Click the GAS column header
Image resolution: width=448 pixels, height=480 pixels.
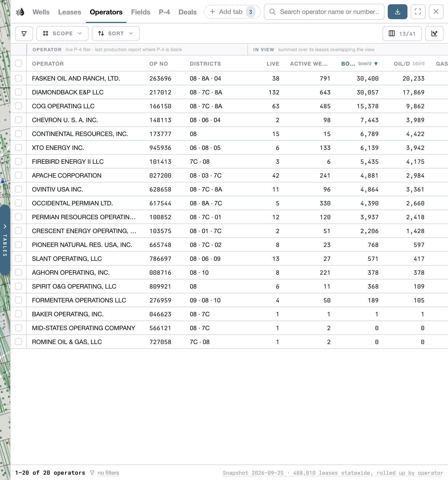pyautogui.click(x=442, y=64)
